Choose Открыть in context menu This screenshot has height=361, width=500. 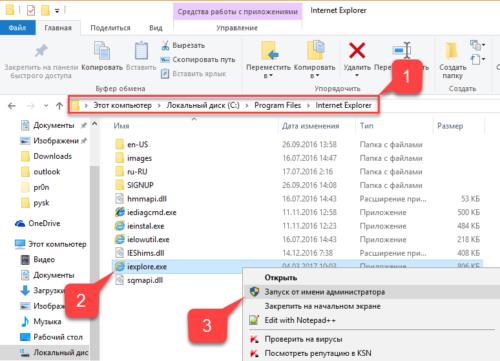click(x=281, y=277)
